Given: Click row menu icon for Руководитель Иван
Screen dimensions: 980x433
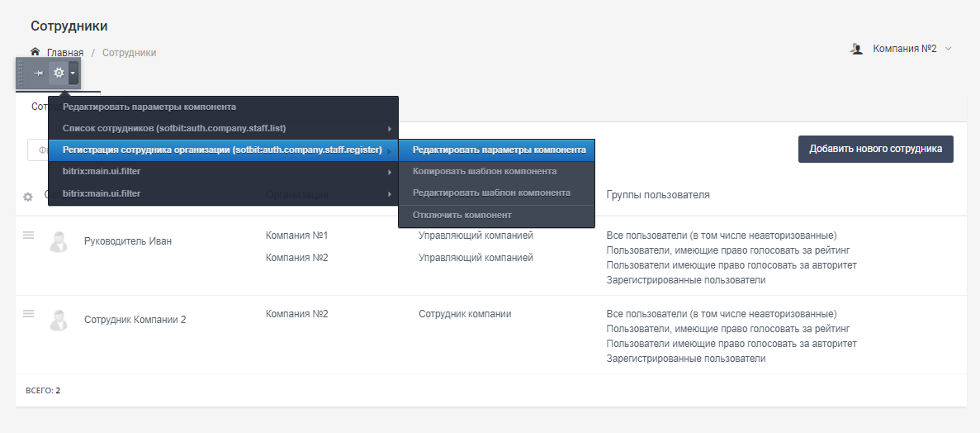Looking at the screenshot, I should (28, 236).
